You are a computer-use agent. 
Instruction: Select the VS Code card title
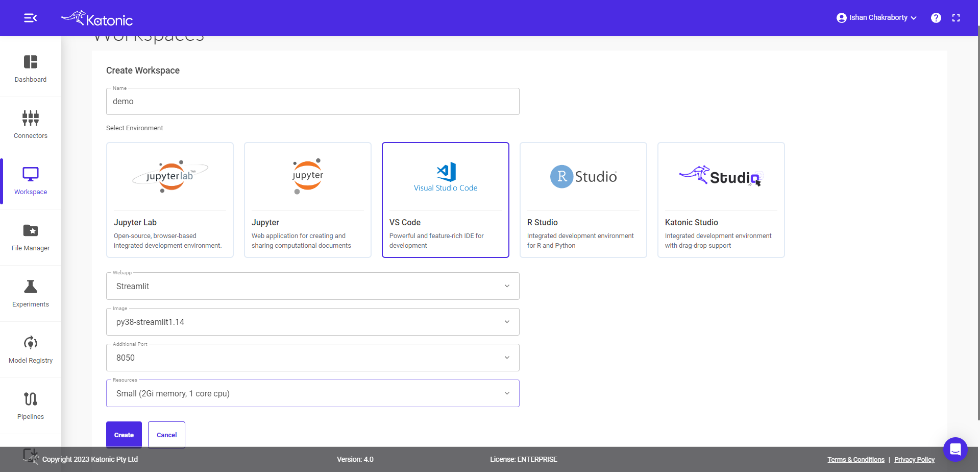pyautogui.click(x=405, y=222)
